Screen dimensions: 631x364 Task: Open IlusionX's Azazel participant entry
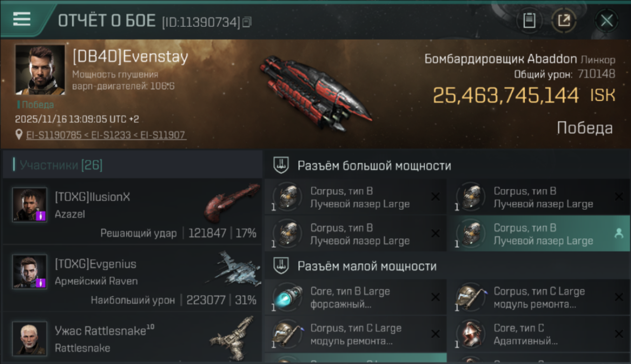132,211
